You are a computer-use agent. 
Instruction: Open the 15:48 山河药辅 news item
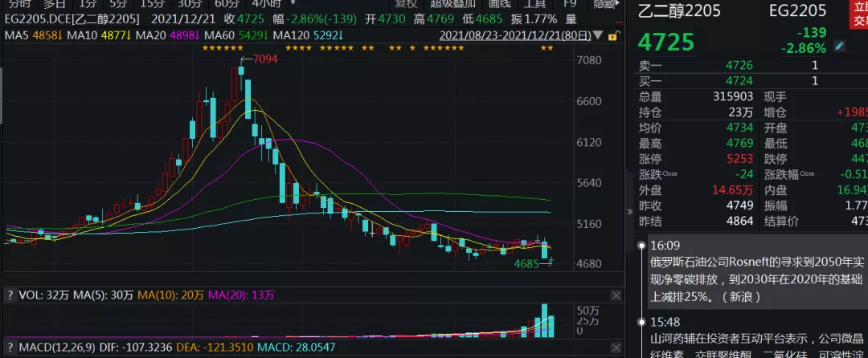pyautogui.click(x=756, y=337)
